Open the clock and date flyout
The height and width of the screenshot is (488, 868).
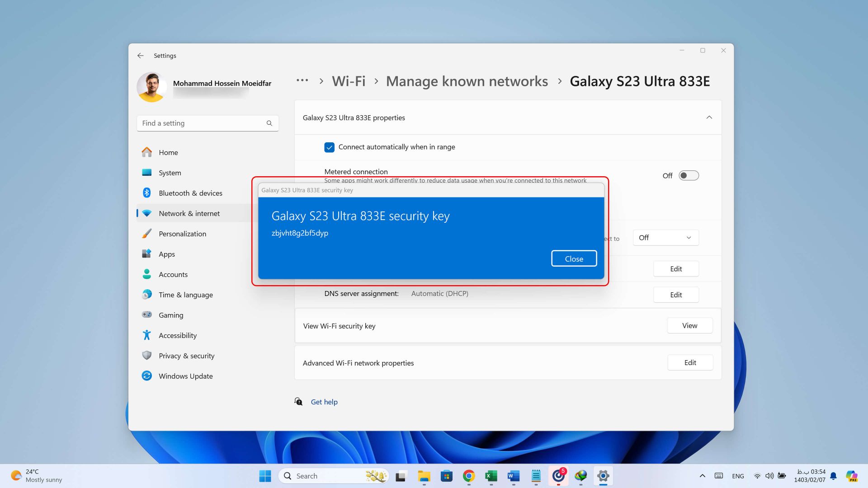click(810, 476)
